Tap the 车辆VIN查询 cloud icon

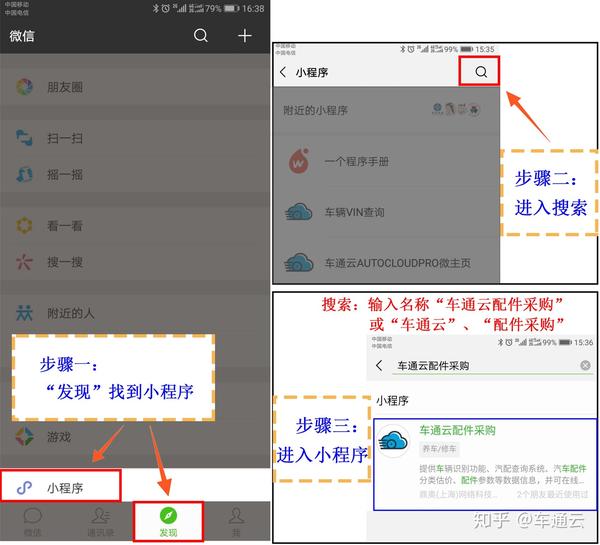[299, 212]
